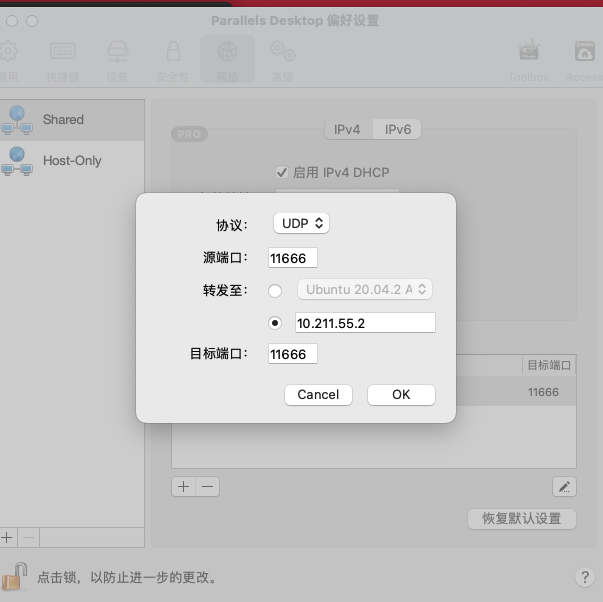Remove a network in the sidebar
Screen dimensions: 603x602
(28, 537)
